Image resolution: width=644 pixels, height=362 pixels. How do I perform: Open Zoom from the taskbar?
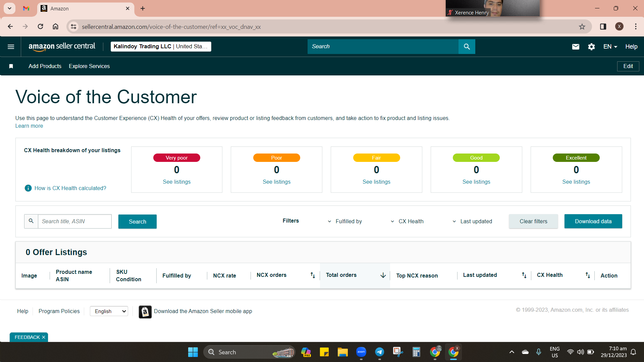click(x=361, y=352)
